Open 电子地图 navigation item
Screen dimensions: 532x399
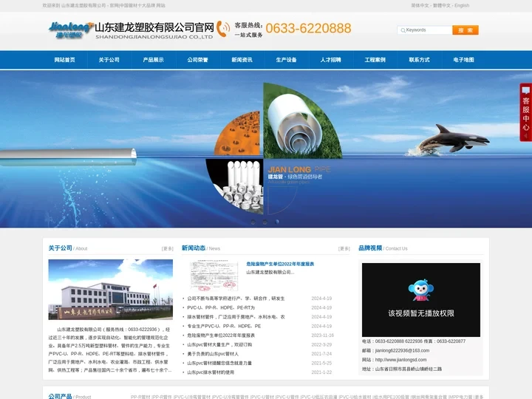464,60
